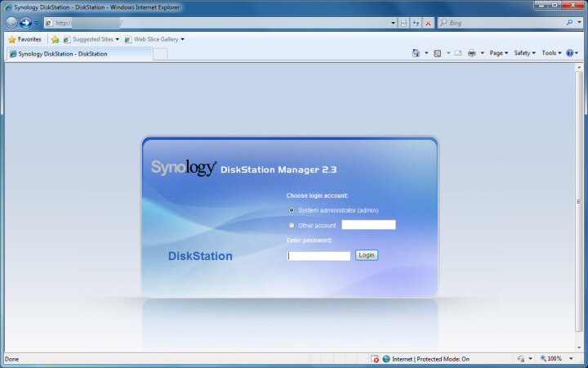Select the Other account radio button
This screenshot has height=368, width=588.
[x=292, y=226]
